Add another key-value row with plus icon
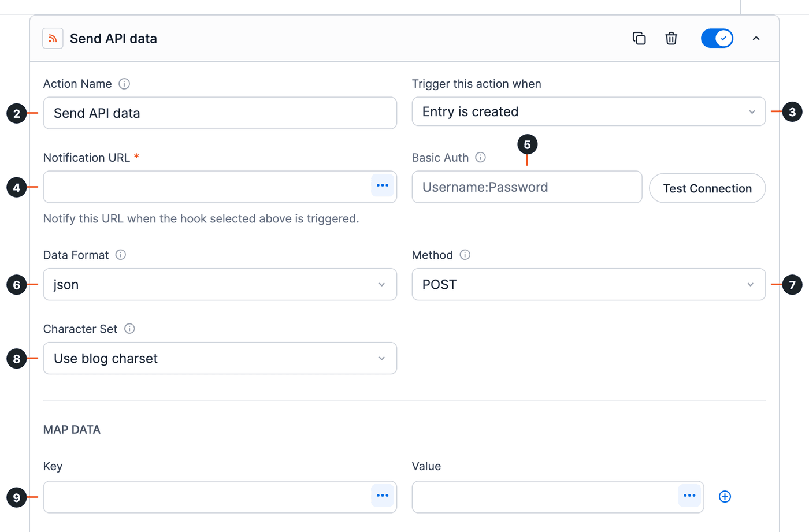809x532 pixels. (x=725, y=497)
